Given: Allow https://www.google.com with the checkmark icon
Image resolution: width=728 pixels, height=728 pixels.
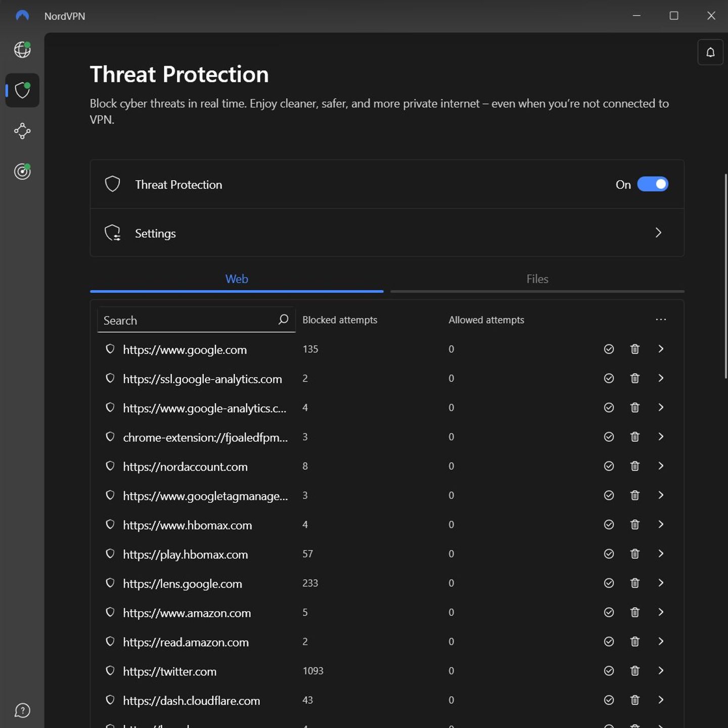Looking at the screenshot, I should [x=609, y=349].
